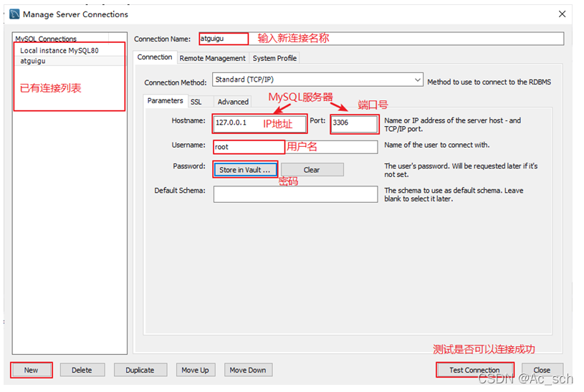The width and height of the screenshot is (584, 392).
Task: Click the New connection button
Action: click(x=32, y=370)
